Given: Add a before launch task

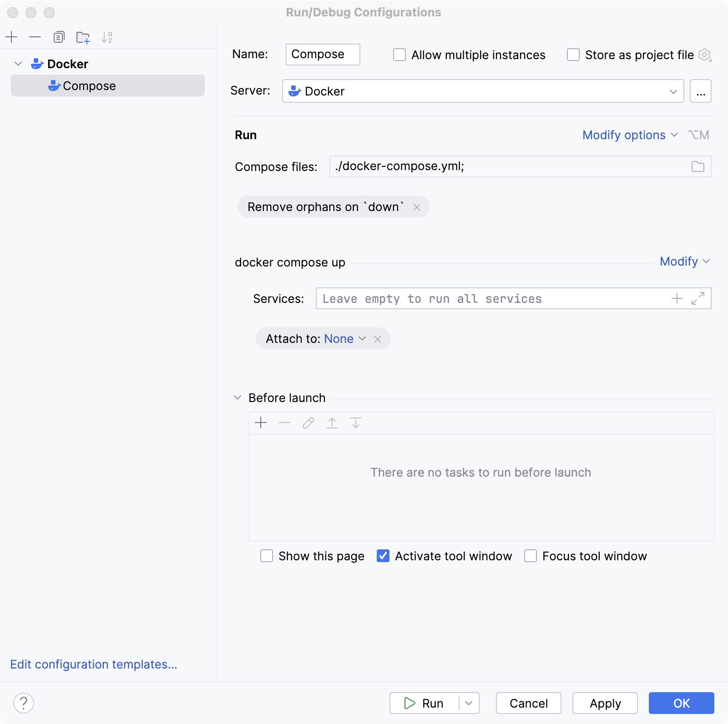Looking at the screenshot, I should (261, 422).
